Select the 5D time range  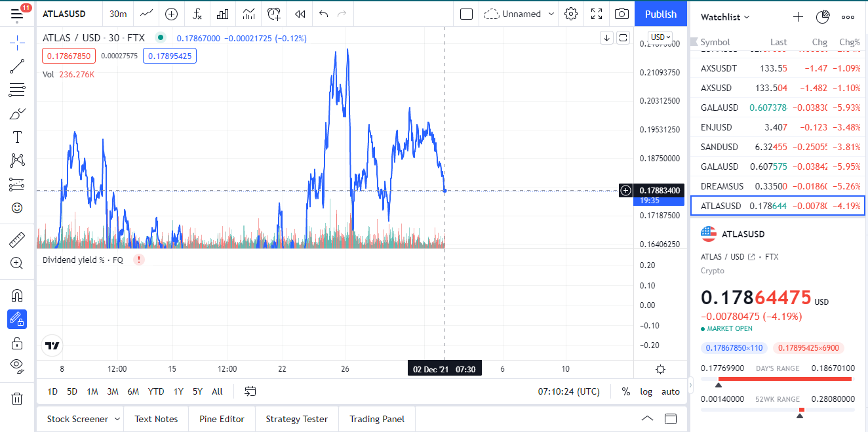(72, 391)
